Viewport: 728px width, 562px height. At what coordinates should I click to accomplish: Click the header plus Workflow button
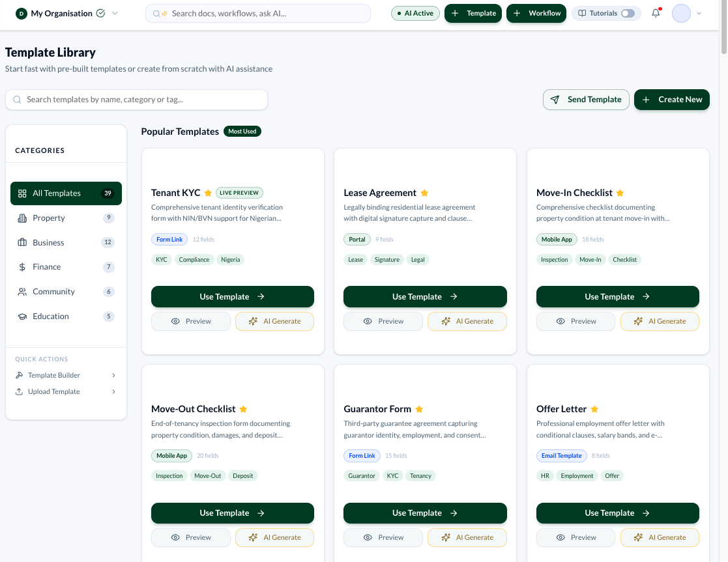[536, 13]
